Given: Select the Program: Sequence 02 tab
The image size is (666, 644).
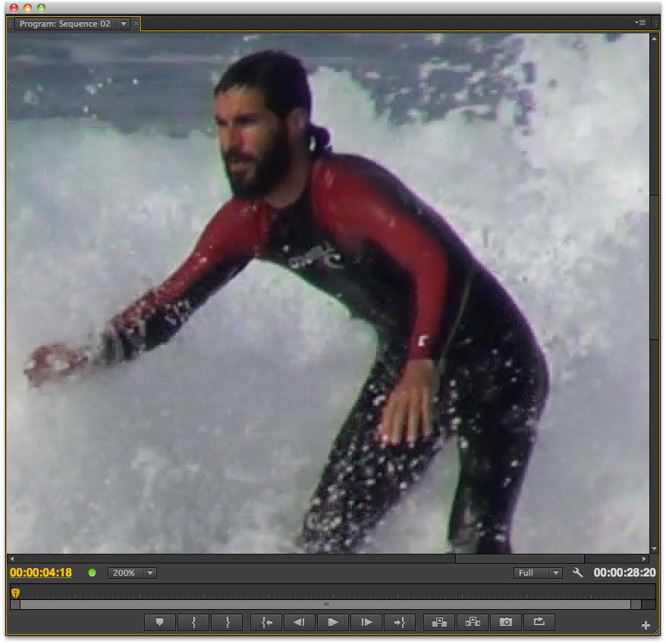Looking at the screenshot, I should [x=64, y=24].
